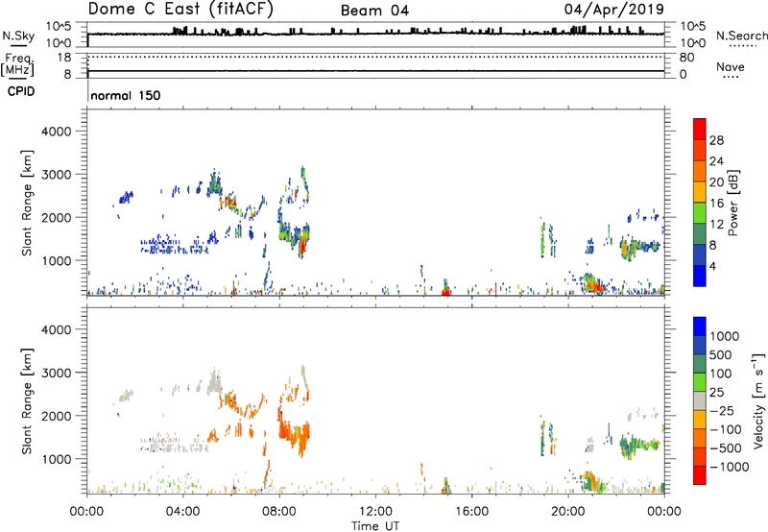Click orange −500 to −100 velocity colorbar segment

point(700,439)
